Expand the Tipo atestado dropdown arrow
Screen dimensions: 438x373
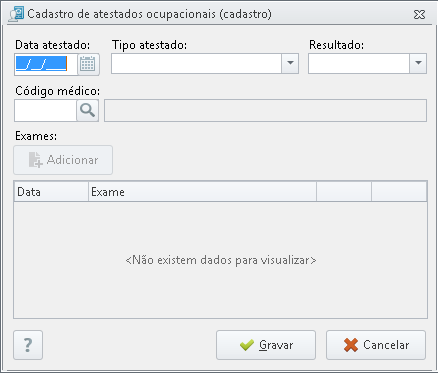(x=290, y=63)
